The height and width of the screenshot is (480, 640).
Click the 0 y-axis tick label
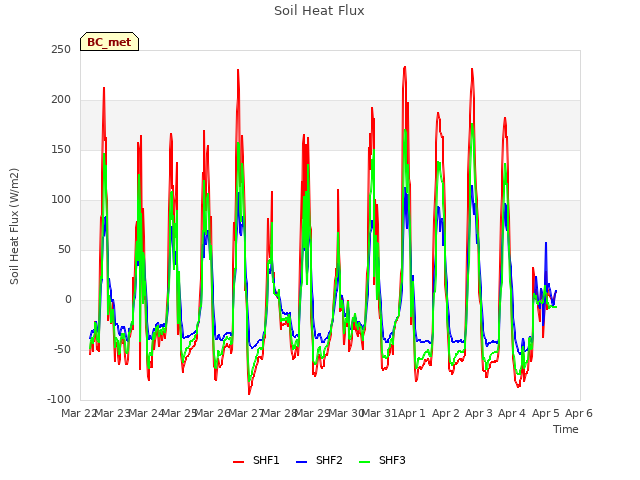(x=68, y=300)
